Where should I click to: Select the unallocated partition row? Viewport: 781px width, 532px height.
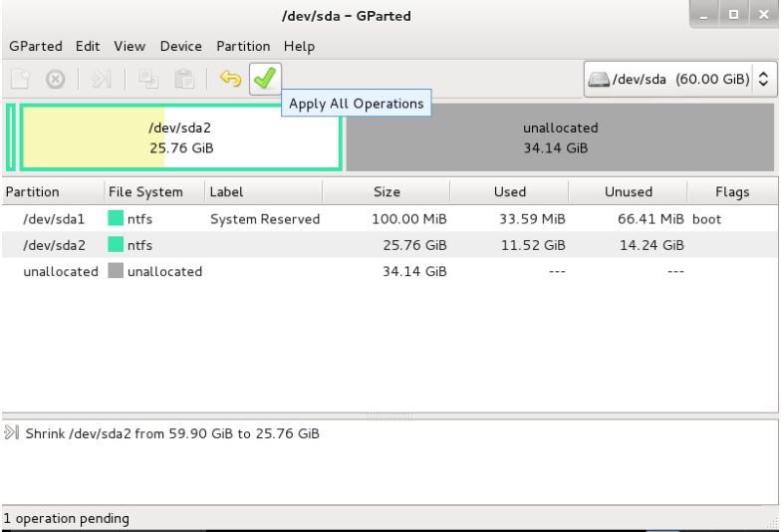coord(390,271)
